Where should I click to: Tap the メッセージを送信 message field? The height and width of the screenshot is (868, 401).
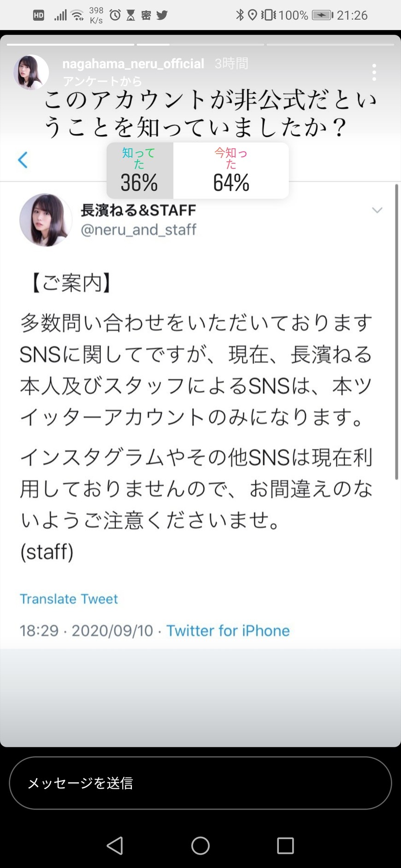coord(200,783)
